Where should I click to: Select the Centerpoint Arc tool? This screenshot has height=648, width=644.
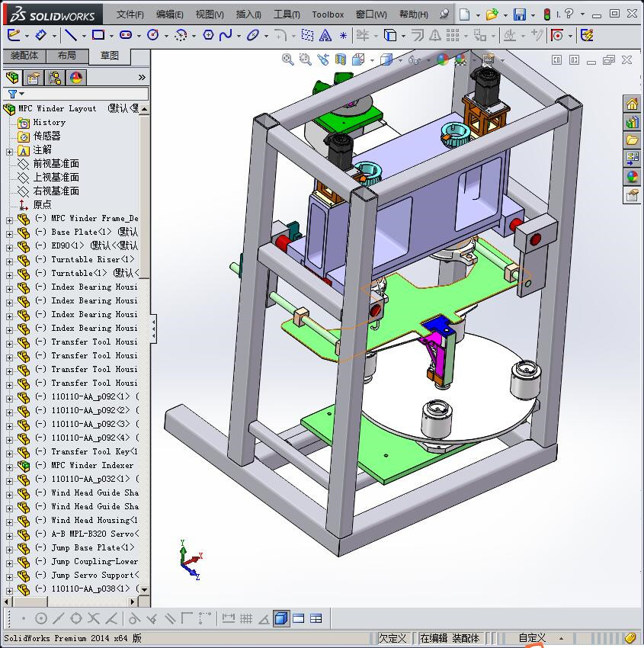[180, 36]
